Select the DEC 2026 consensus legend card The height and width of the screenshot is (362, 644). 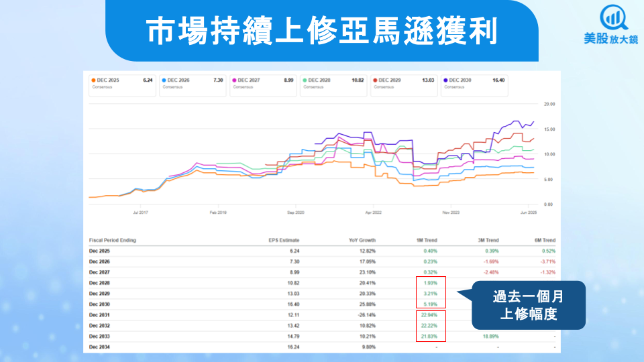(193, 86)
